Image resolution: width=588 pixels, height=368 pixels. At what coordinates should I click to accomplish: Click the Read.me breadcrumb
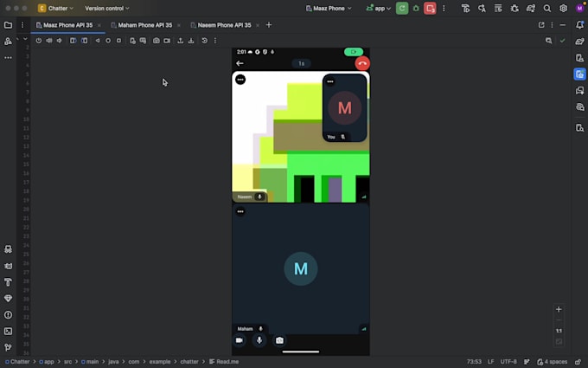(x=224, y=362)
